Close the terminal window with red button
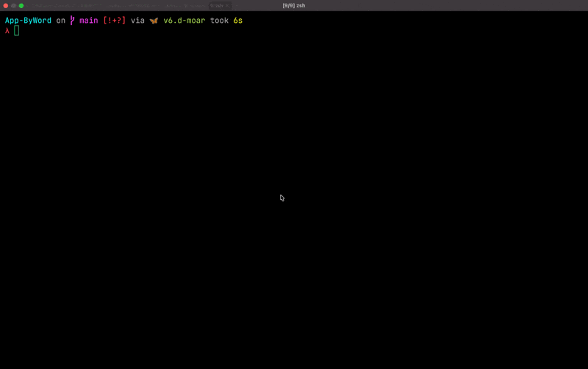 (6, 5)
